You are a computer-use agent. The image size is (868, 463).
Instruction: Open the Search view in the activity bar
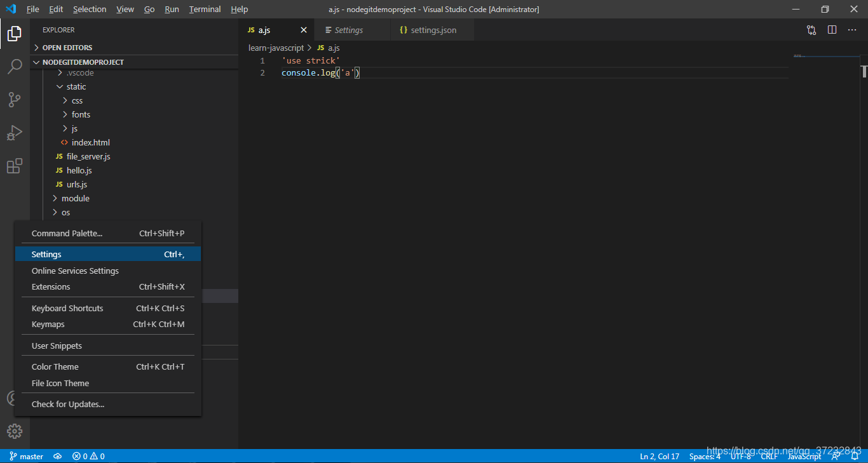15,67
